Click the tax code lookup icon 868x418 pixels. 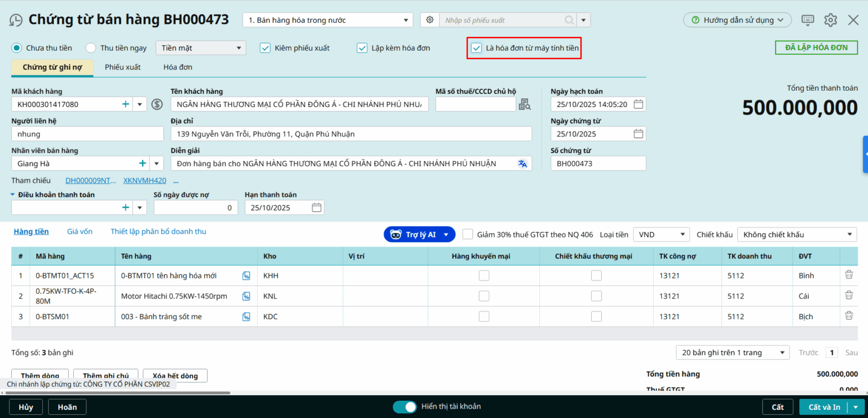coord(524,104)
